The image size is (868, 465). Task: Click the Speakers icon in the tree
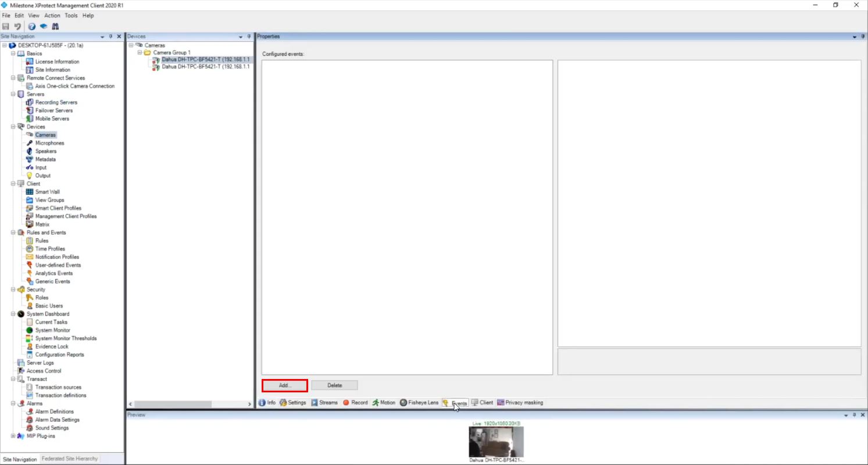30,151
